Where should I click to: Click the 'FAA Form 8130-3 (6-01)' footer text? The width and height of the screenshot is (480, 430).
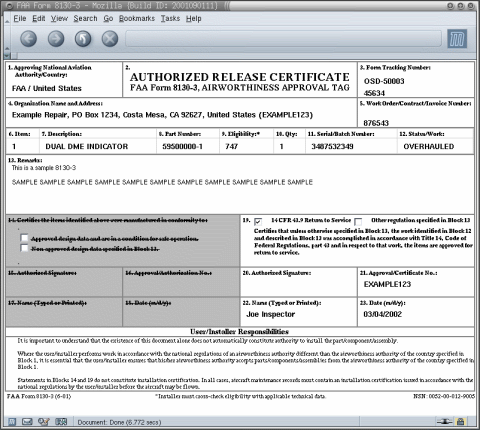[39, 396]
